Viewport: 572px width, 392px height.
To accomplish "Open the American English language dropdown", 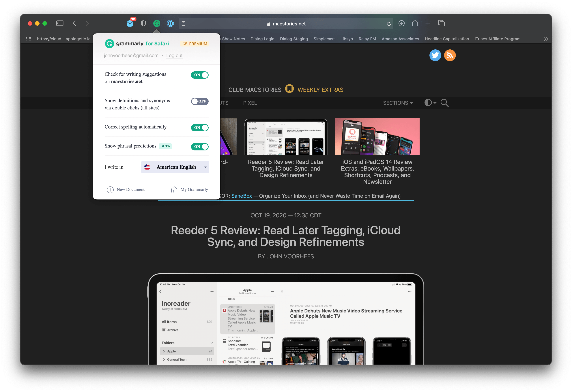I will (x=175, y=167).
